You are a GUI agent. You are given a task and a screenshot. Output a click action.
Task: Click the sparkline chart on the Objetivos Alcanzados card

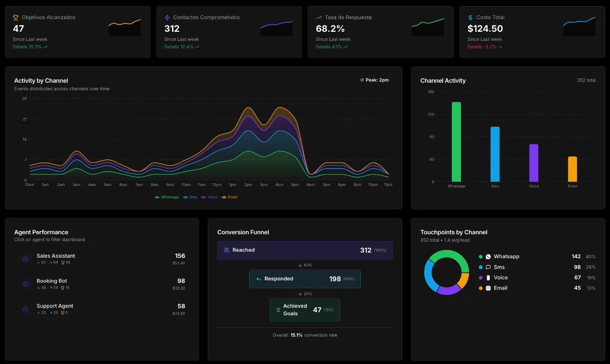point(125,27)
